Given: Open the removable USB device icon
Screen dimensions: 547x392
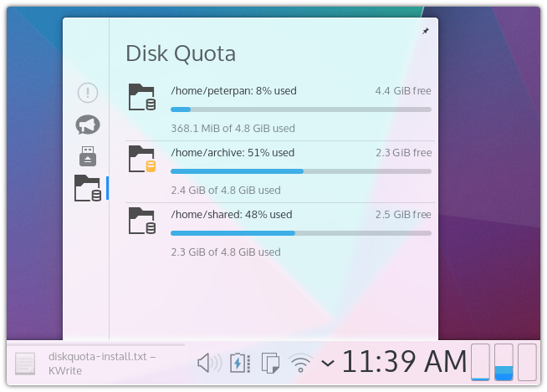Looking at the screenshot, I should point(88,156).
